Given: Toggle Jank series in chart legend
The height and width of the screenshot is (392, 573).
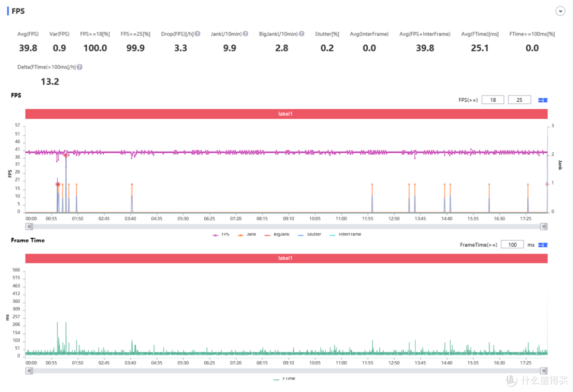Looking at the screenshot, I should 247,234.
